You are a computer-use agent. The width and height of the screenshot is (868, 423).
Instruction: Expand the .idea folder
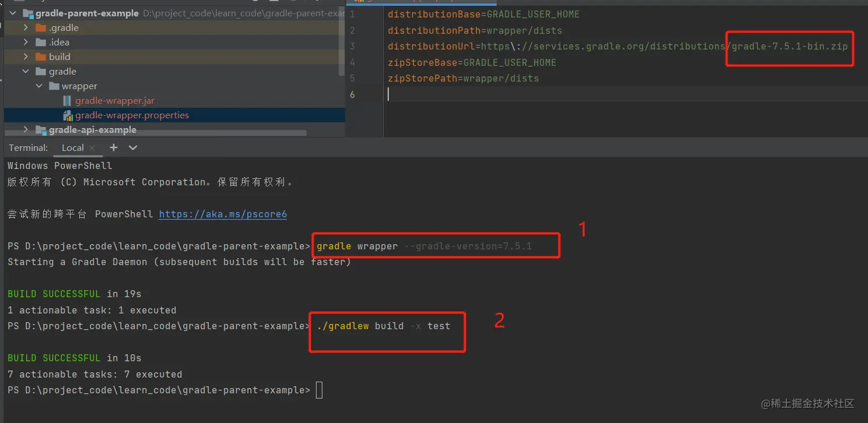26,42
